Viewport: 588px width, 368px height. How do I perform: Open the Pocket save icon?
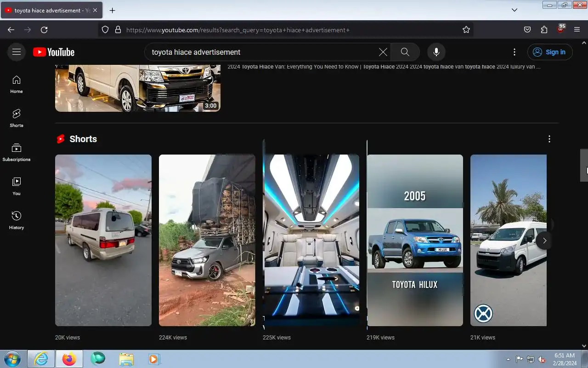click(x=527, y=30)
